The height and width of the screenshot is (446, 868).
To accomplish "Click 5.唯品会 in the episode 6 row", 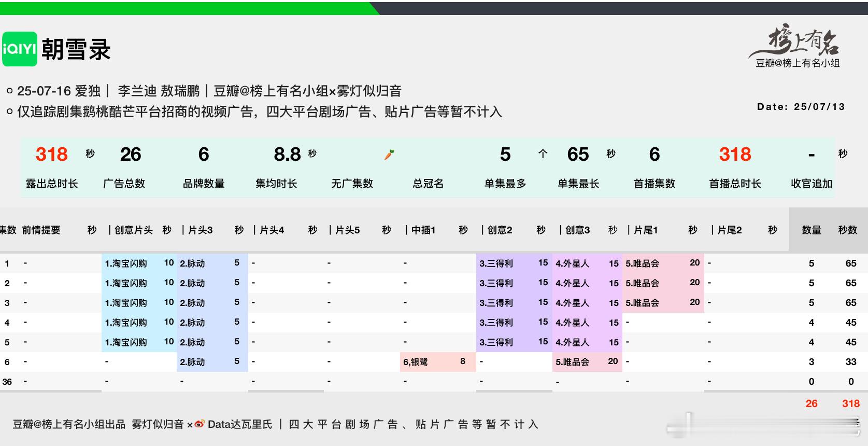I will (x=572, y=362).
